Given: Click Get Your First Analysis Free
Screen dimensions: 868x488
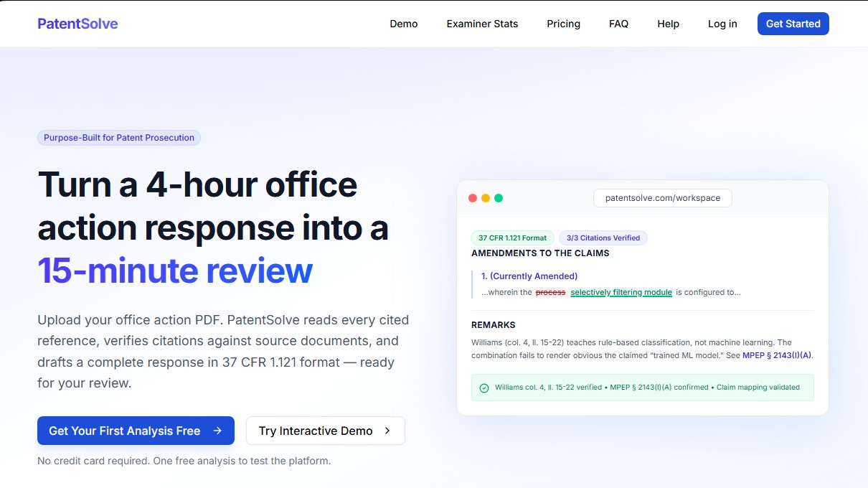Looking at the screenshot, I should click(x=136, y=431).
